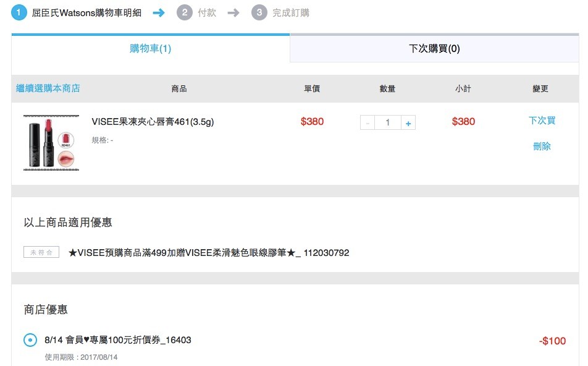The width and height of the screenshot is (588, 366).
Task: Click the 付款 step label
Action: [x=207, y=13]
